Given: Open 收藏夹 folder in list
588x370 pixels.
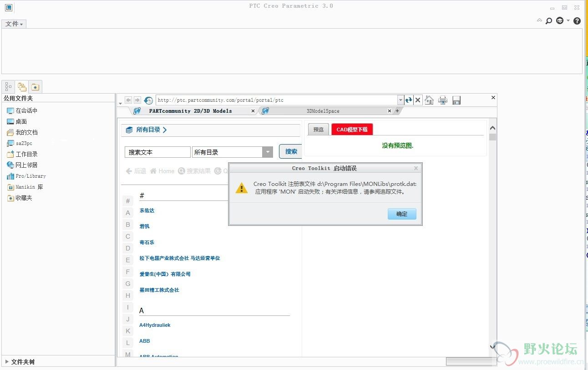Looking at the screenshot, I should point(20,198).
